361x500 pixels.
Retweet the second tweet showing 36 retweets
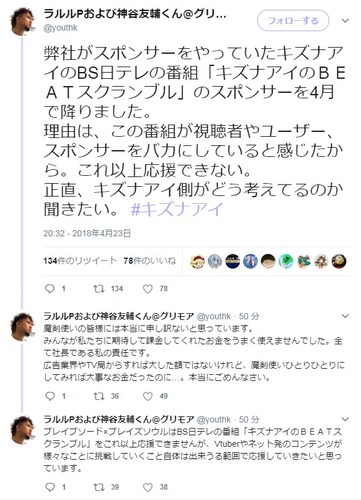click(99, 396)
